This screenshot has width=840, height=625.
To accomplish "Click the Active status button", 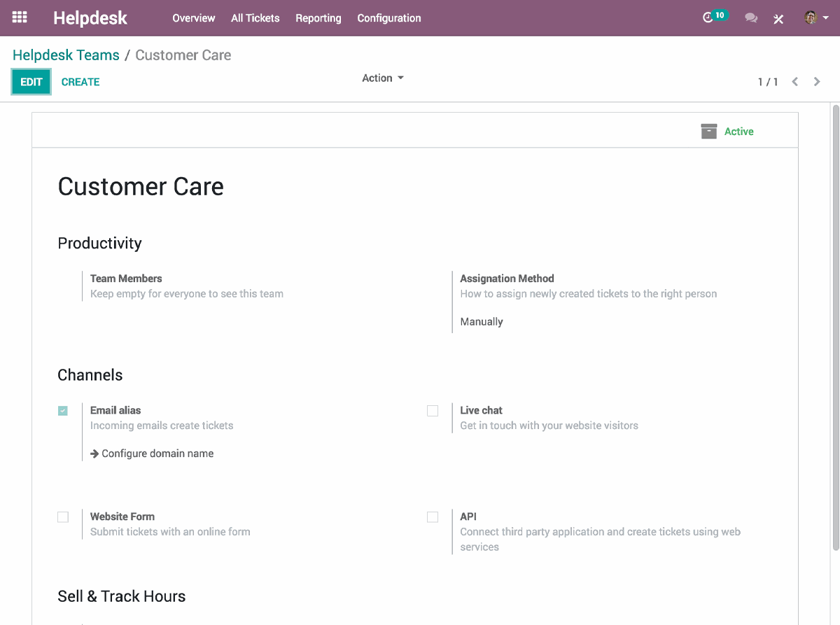I will coord(728,132).
